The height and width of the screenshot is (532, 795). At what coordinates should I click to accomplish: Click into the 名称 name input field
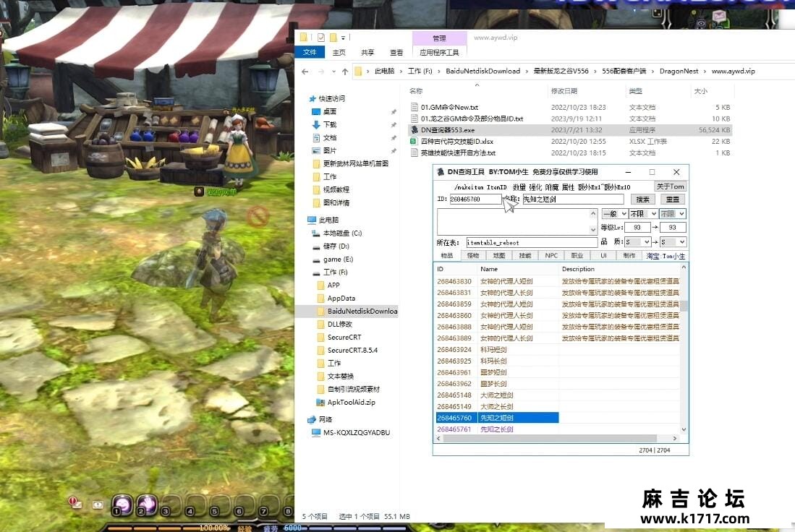[x=573, y=199]
